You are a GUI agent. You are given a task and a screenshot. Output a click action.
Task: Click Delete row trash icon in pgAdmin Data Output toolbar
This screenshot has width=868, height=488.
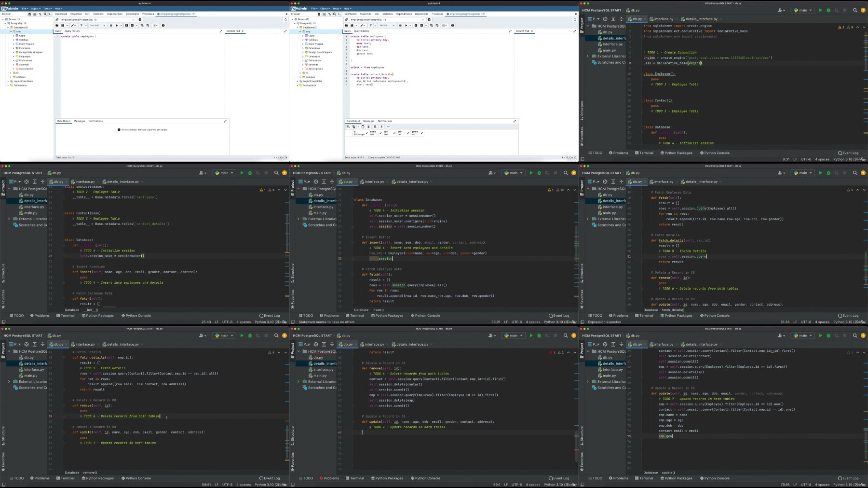click(x=368, y=126)
